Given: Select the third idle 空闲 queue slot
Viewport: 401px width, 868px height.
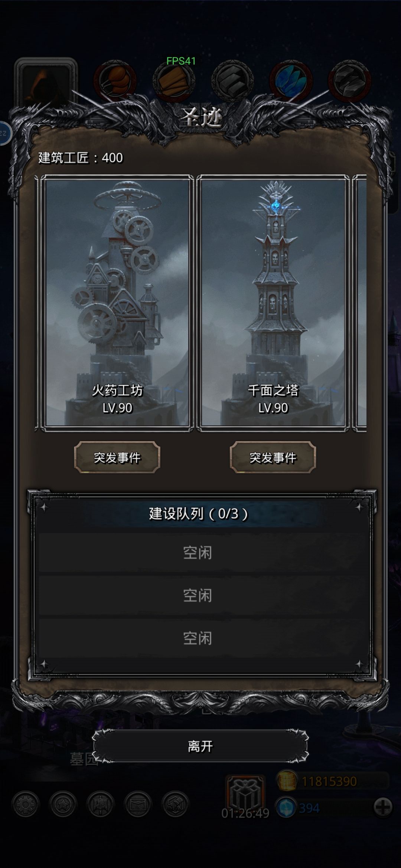Looking at the screenshot, I should coord(198,638).
